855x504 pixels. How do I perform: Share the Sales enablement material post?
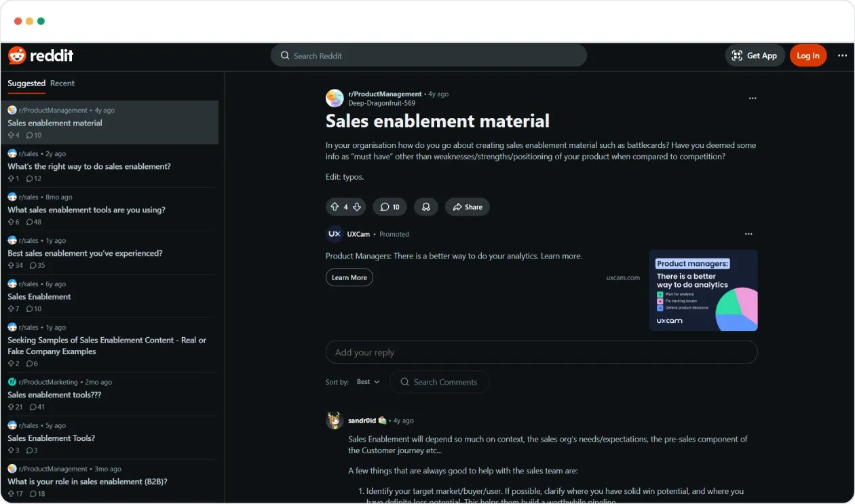(x=467, y=206)
